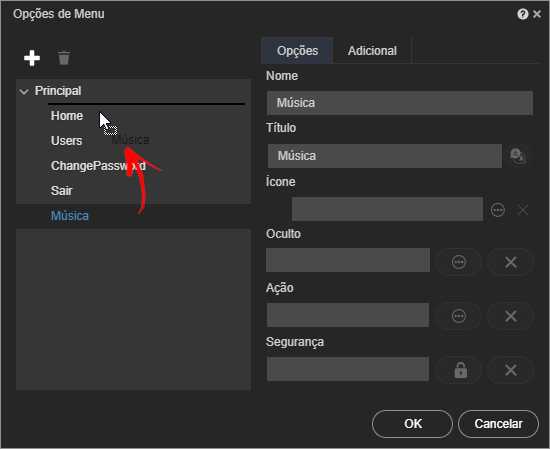Click the Cancelar button
Viewport: 550px width, 449px height.
pos(498,424)
